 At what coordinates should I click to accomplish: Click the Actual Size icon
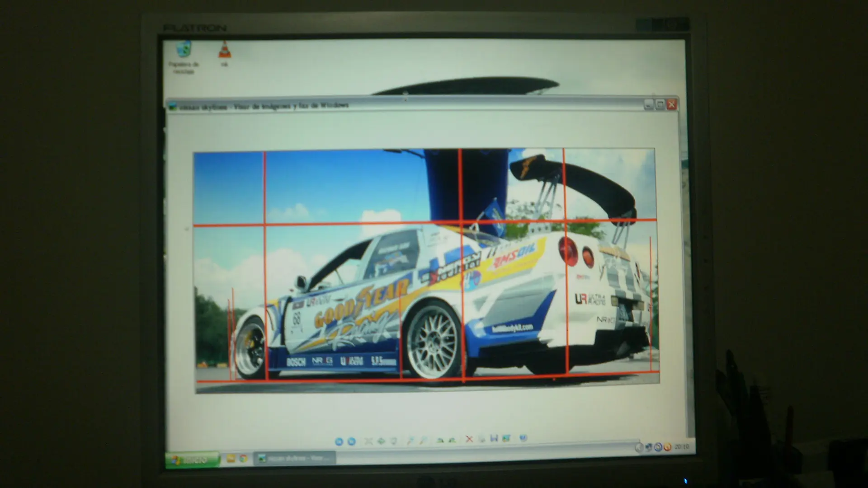pos(381,441)
